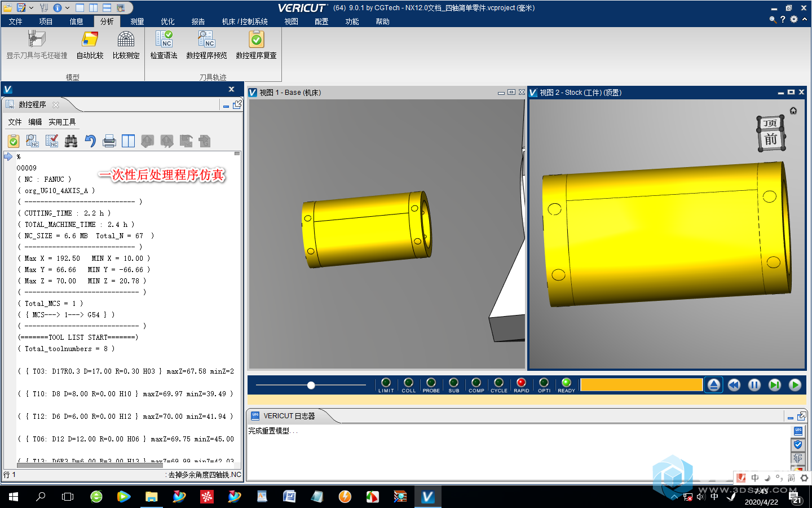Image resolution: width=812 pixels, height=508 pixels.
Task: Toggle the LIMIT status indicator
Action: (386, 385)
